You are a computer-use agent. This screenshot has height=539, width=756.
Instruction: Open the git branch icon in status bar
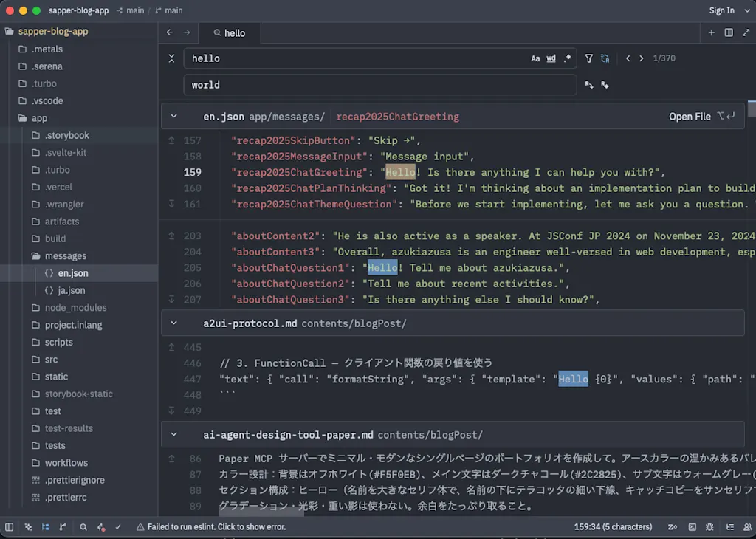click(63, 527)
